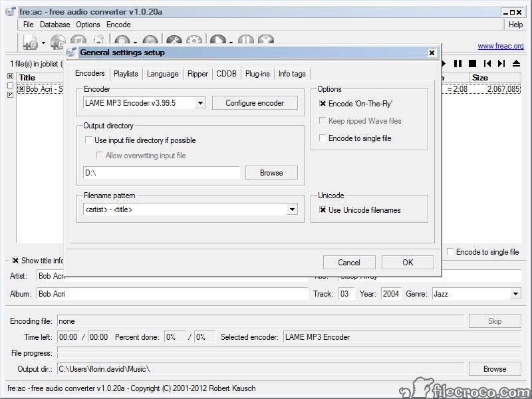Click the select none joblist icon
This screenshot has height=399, width=532.
10,86
